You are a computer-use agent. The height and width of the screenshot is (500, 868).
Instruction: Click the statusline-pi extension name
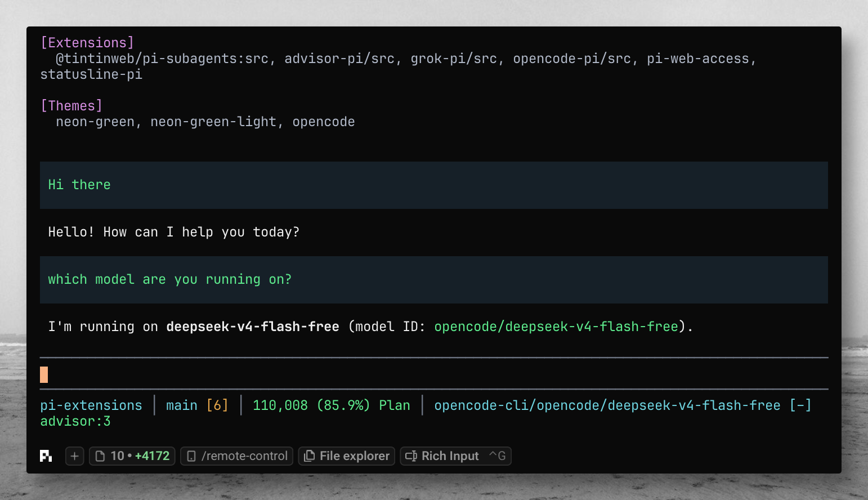91,74
